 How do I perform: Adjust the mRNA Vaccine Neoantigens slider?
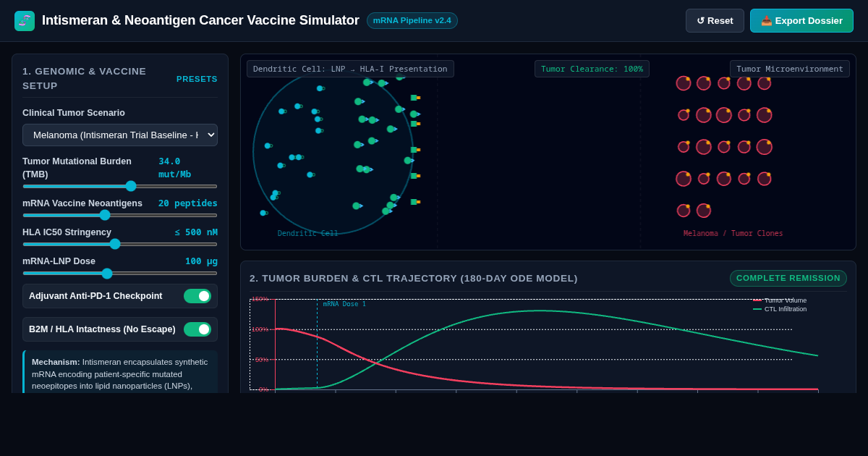120,215
